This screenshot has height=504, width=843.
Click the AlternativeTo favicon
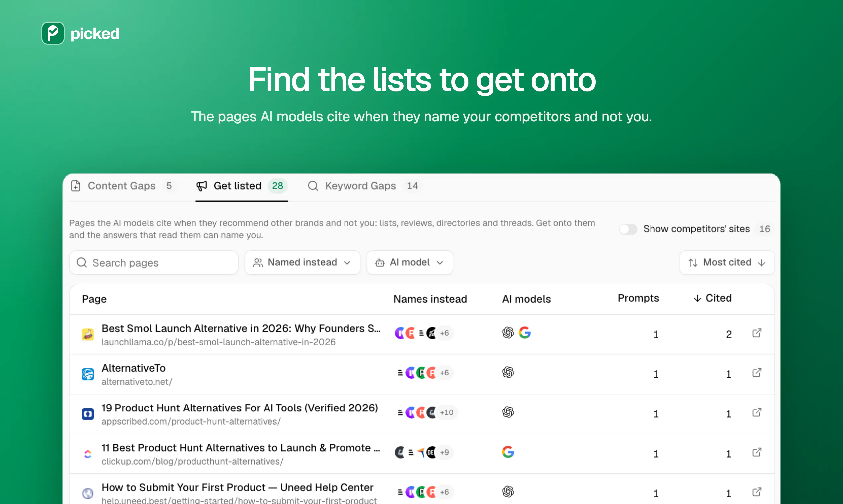tap(88, 374)
